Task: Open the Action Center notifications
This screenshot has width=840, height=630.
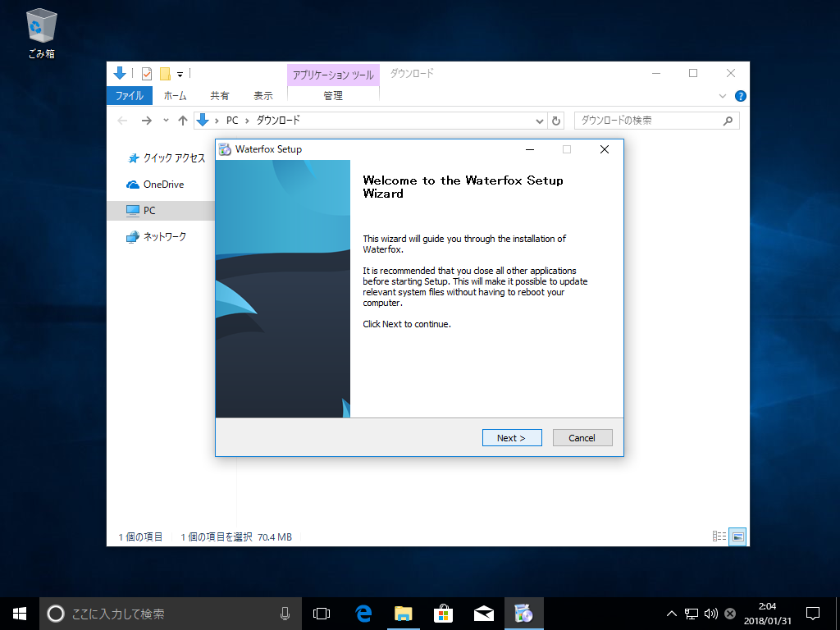Action: (813, 614)
